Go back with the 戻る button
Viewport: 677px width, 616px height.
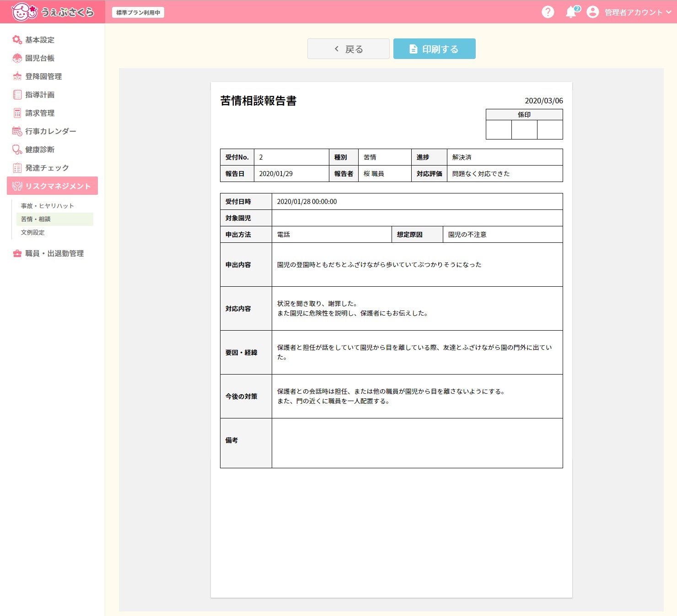[x=349, y=49]
